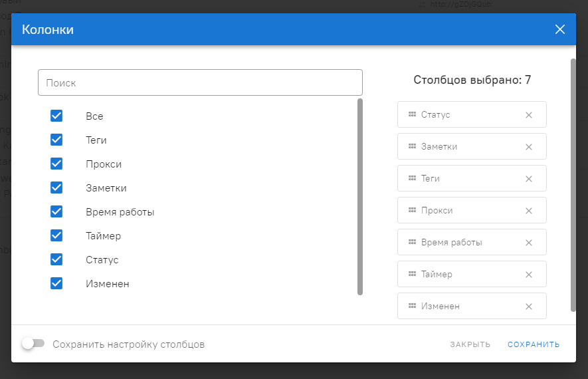Uncheck the Теги checkbox
Viewport: 588px width, 379px height.
[56, 140]
